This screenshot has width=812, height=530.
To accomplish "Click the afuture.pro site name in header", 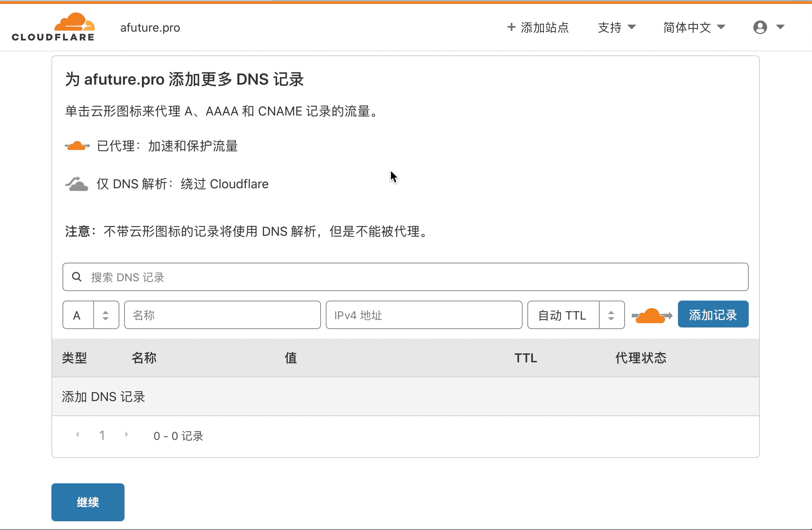I will [x=150, y=28].
